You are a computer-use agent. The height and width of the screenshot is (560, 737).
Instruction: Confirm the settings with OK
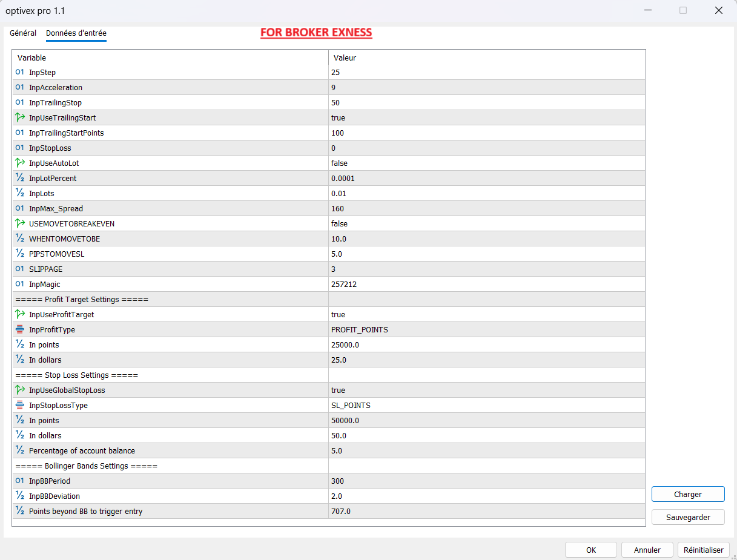591,550
